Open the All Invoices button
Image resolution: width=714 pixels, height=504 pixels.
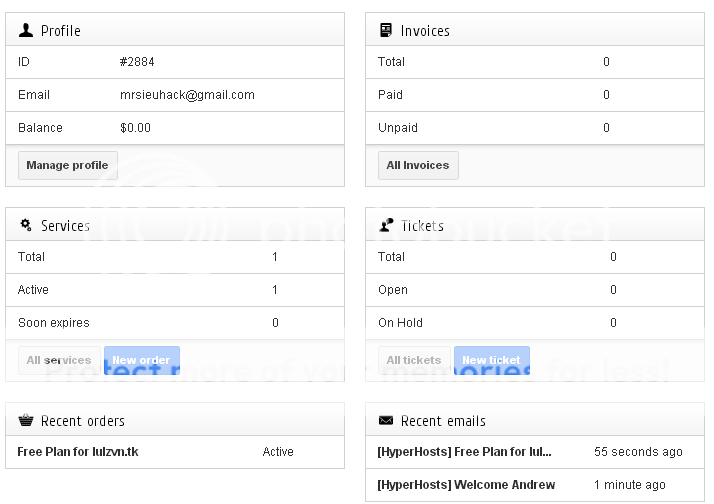(x=418, y=165)
